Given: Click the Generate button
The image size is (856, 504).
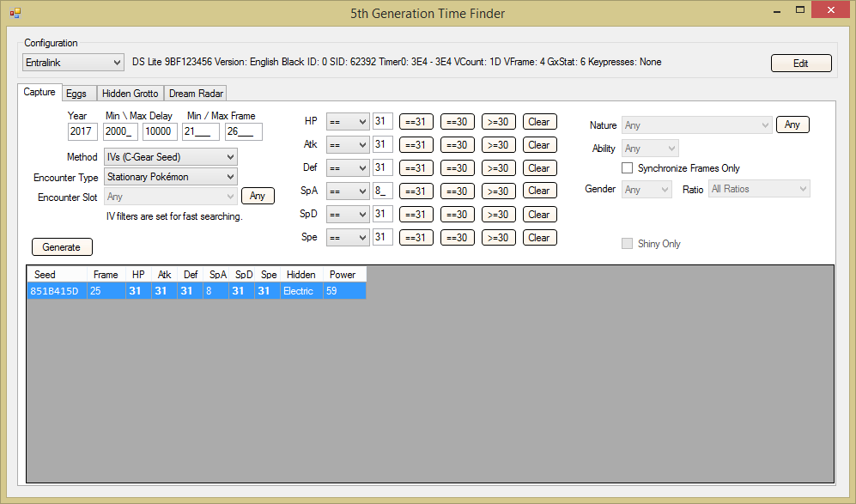Looking at the screenshot, I should [x=62, y=247].
